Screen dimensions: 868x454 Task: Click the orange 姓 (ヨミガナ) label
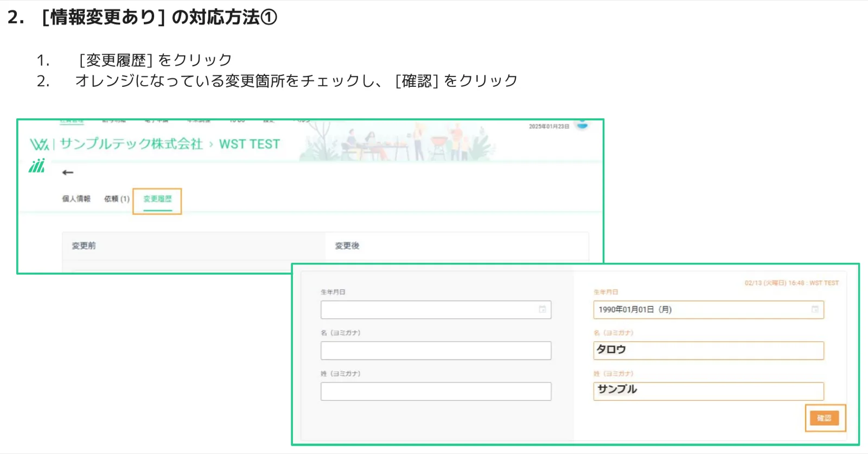coord(614,374)
